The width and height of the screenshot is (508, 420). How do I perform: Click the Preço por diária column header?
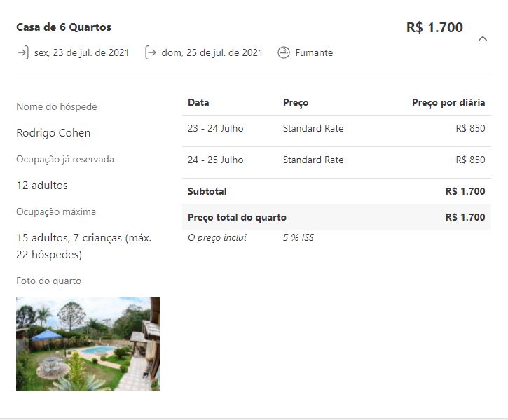(x=448, y=102)
